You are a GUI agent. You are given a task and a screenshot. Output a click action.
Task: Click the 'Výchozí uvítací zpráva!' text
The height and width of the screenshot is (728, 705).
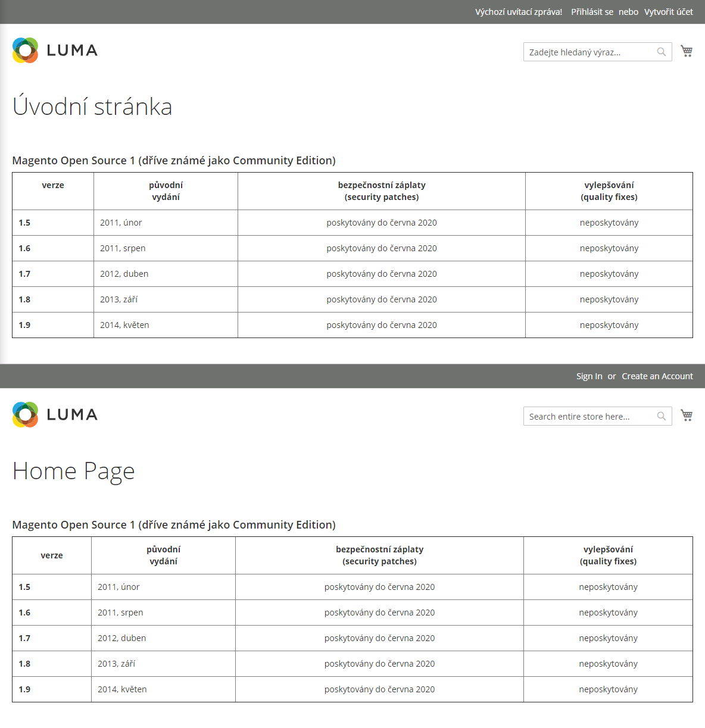[519, 12]
